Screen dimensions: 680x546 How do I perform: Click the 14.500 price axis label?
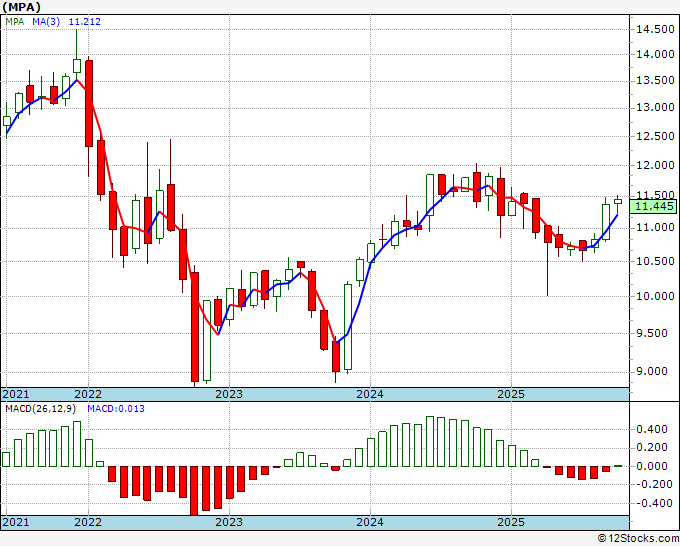tap(655, 29)
